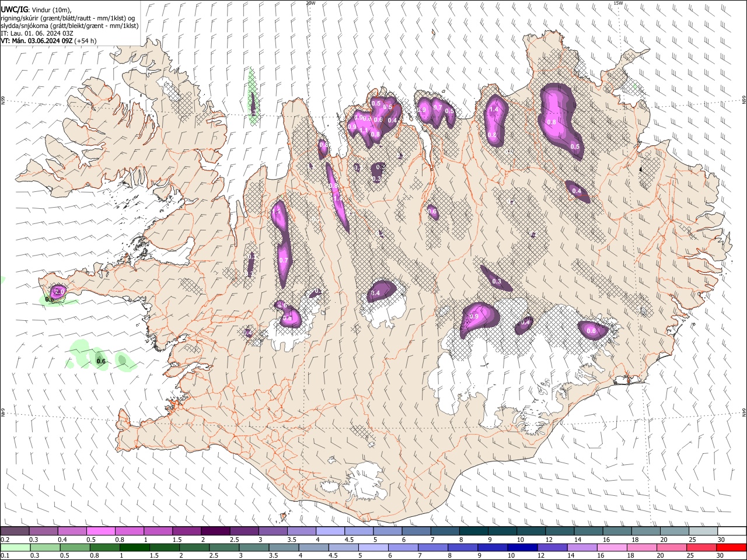
Task: Select lower legend swatch between 2 and 2.5
Action: (x=194, y=547)
